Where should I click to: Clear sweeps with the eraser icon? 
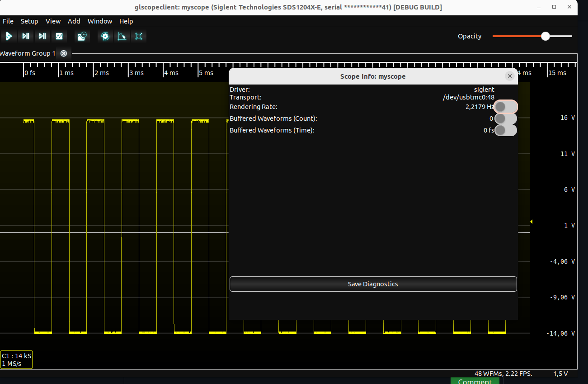click(122, 36)
